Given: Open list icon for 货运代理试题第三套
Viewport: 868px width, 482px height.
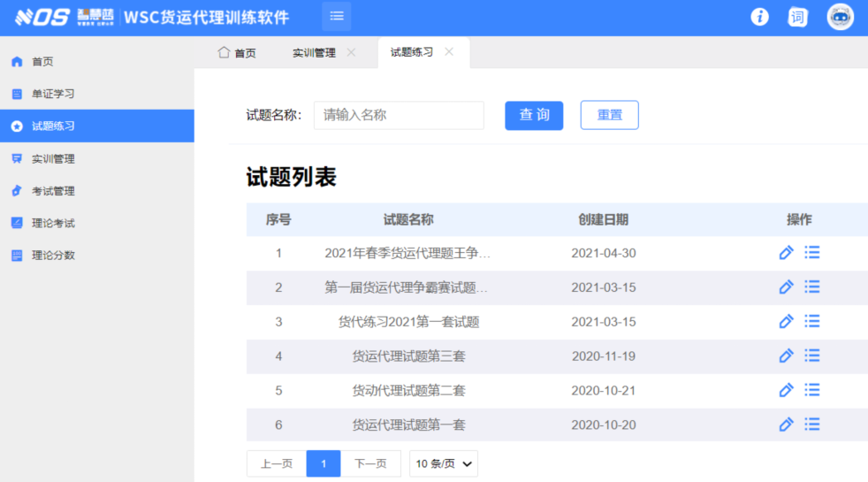Looking at the screenshot, I should click(x=812, y=356).
